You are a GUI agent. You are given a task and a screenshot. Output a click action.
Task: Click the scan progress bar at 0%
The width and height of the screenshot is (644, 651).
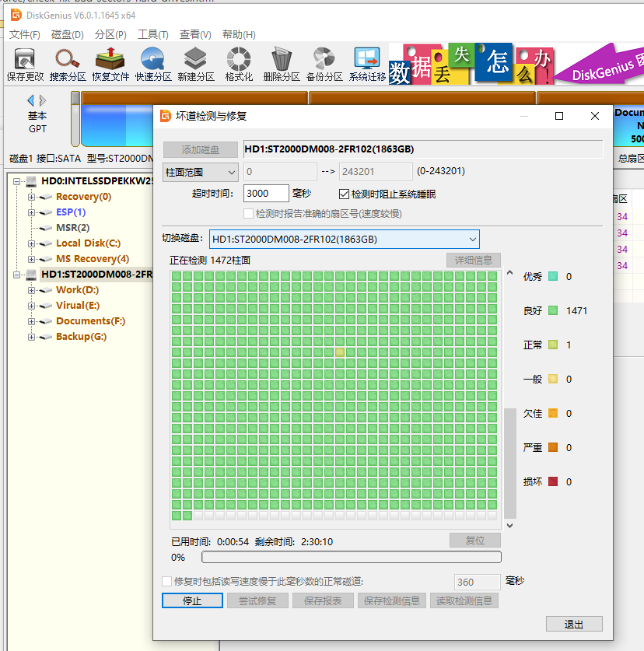352,557
